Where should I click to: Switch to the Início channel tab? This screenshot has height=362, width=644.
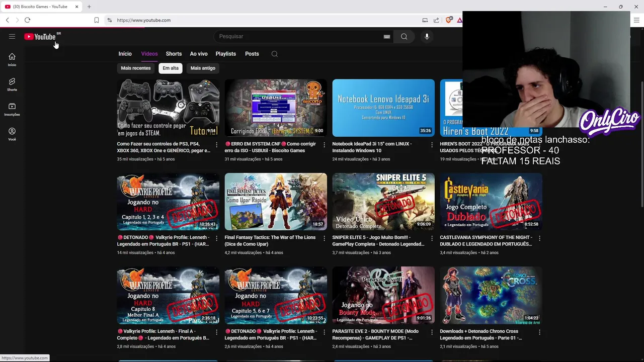[x=125, y=54]
